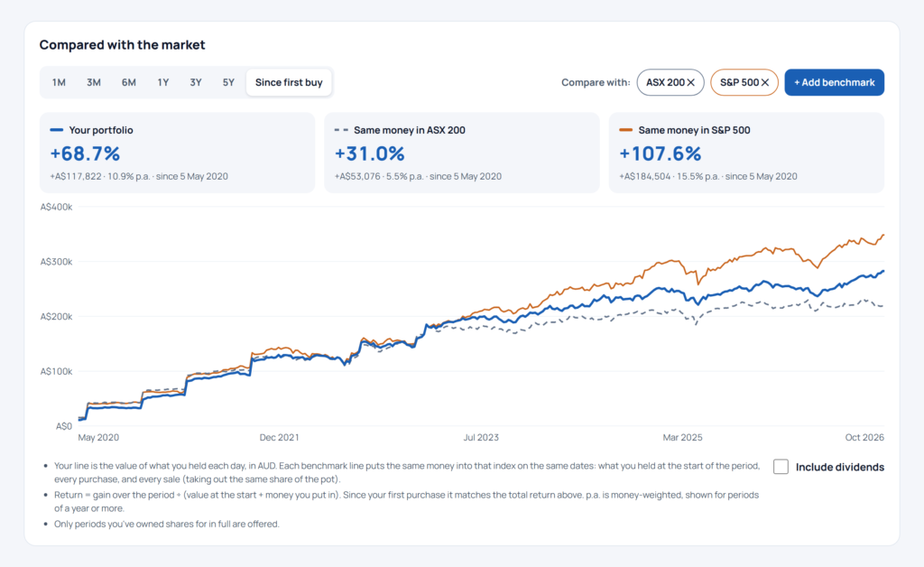Image resolution: width=924 pixels, height=567 pixels.
Task: Enable the Include dividends checkbox
Action: click(781, 467)
